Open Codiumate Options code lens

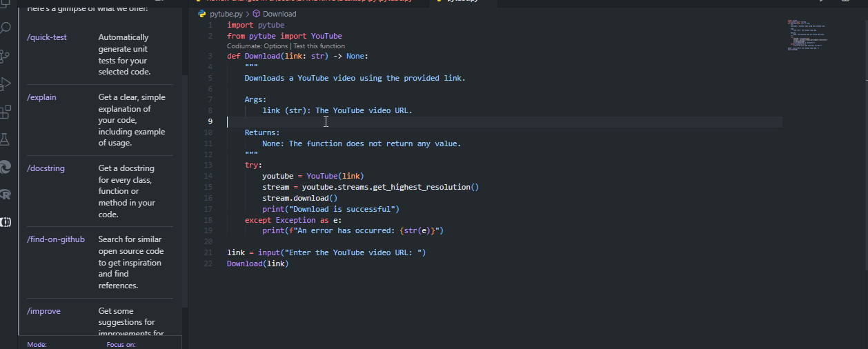click(x=257, y=46)
